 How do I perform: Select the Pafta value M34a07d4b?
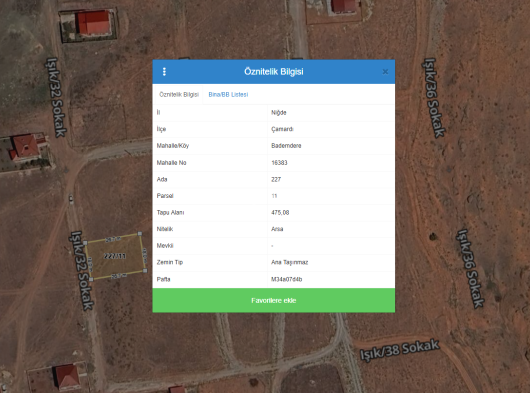point(286,279)
